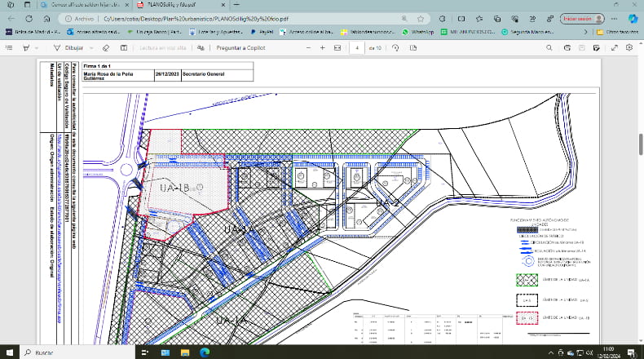644x359 pixels.
Task: Click Iniciar sesión profile button
Action: click(x=582, y=19)
